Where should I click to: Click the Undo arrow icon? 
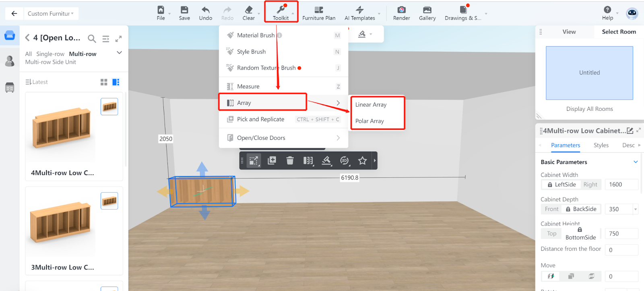click(x=205, y=10)
